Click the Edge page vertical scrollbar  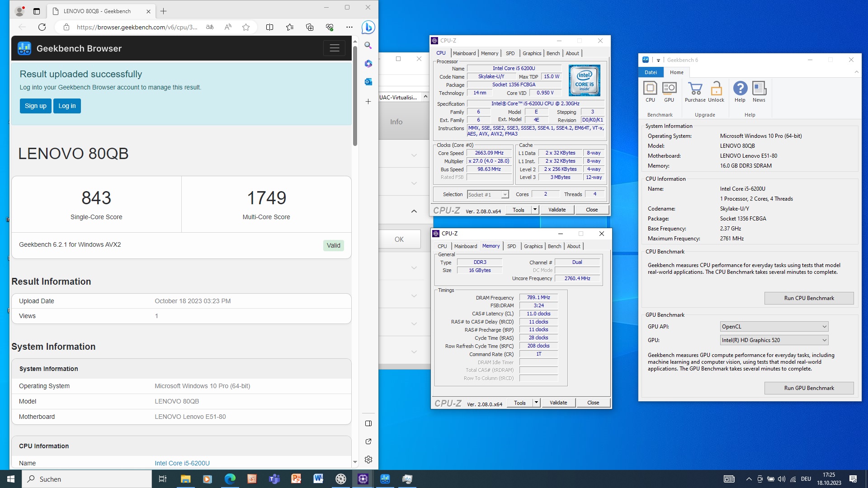point(355,96)
